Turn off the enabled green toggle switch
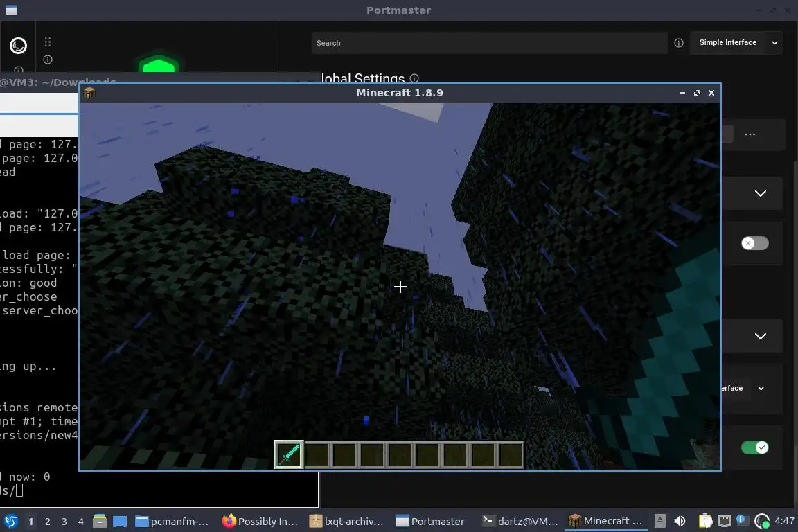798x532 pixels. point(755,447)
